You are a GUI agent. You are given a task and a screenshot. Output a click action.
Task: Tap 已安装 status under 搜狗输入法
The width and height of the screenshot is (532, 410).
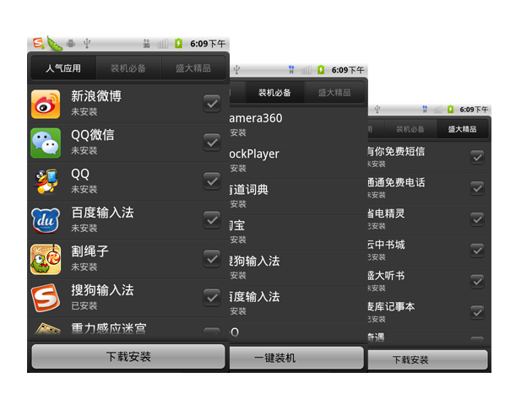pos(84,305)
